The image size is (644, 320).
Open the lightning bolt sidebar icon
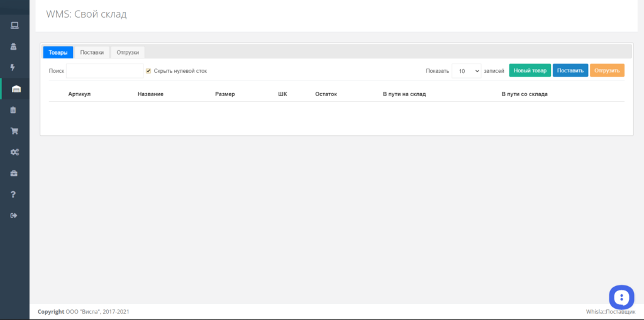point(13,67)
